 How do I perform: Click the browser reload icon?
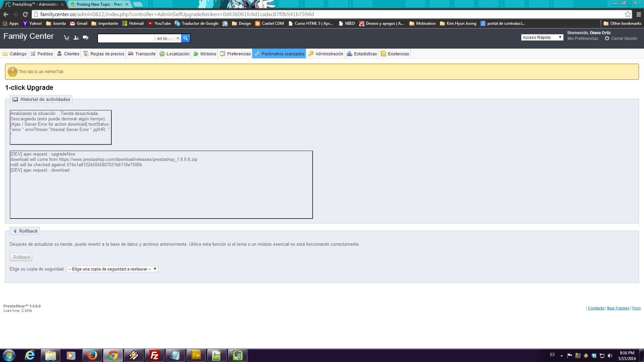click(25, 14)
